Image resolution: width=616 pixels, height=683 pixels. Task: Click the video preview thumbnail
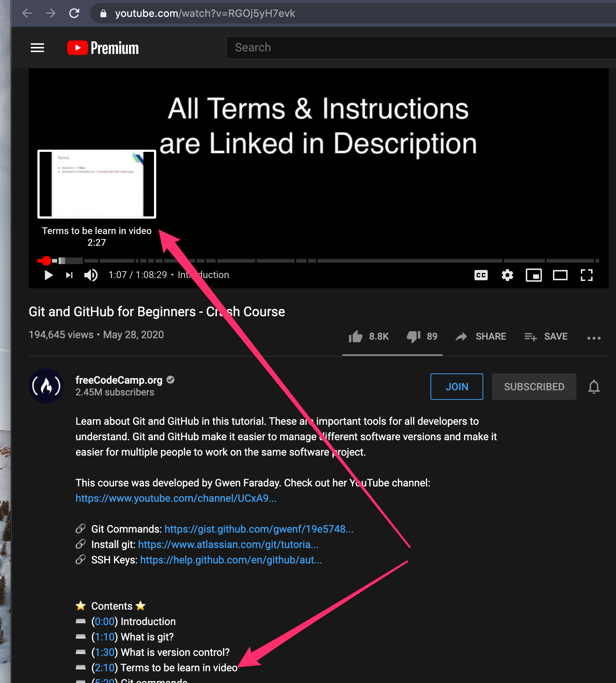coord(96,184)
